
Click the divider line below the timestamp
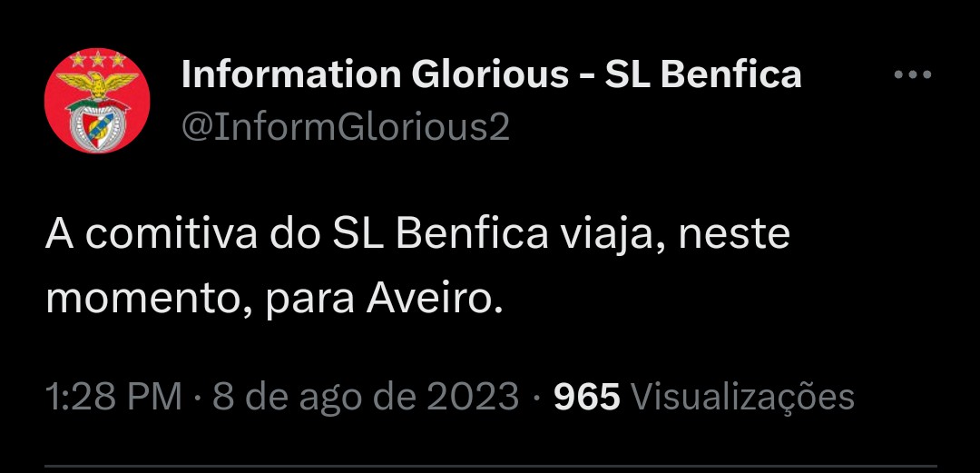[x=490, y=466]
